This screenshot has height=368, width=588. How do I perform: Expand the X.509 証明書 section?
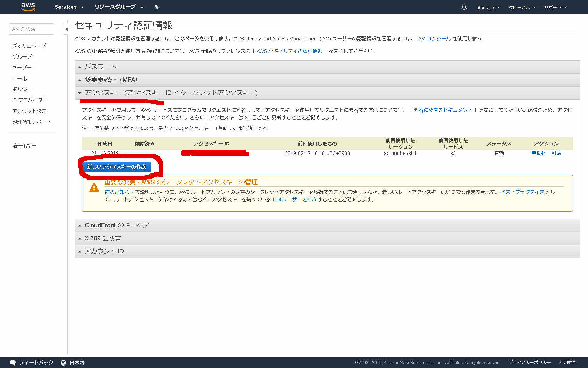point(327,238)
